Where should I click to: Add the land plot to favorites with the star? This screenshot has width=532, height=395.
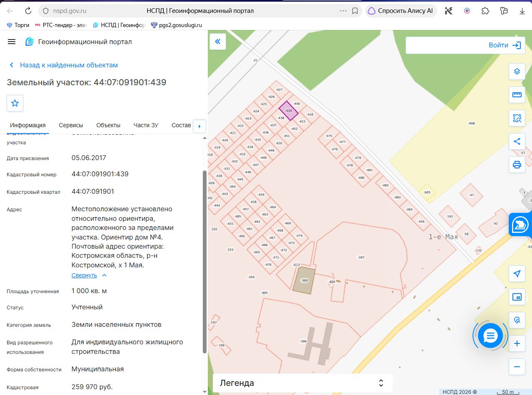pos(15,103)
